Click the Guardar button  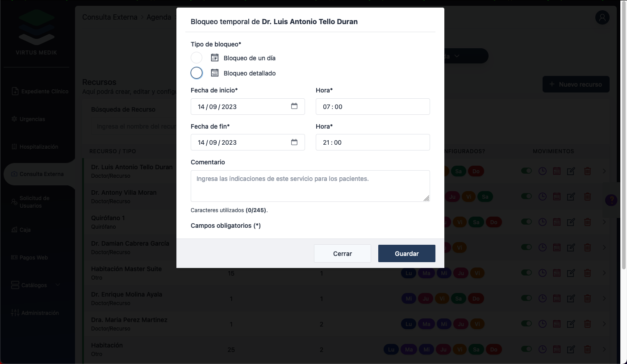(406, 253)
